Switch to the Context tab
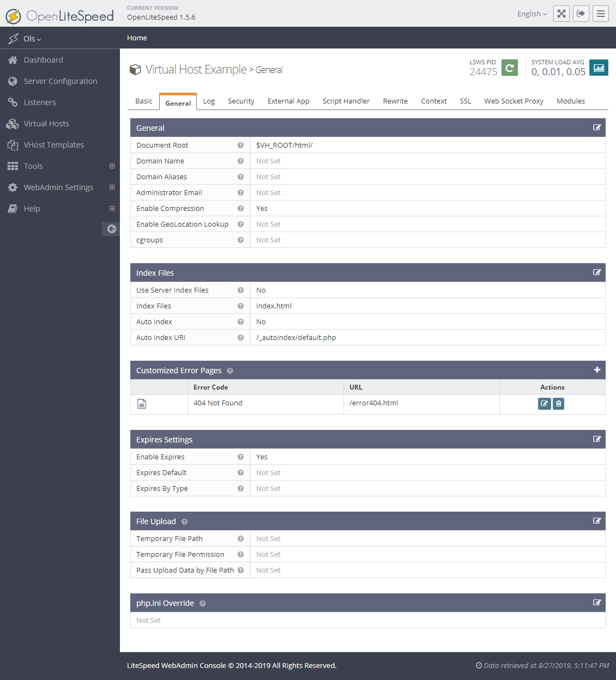The width and height of the screenshot is (616, 680). (x=434, y=101)
